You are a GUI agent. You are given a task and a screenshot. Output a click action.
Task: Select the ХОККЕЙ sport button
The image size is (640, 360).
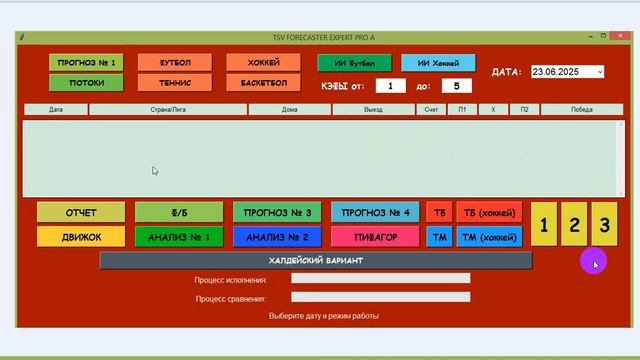263,62
